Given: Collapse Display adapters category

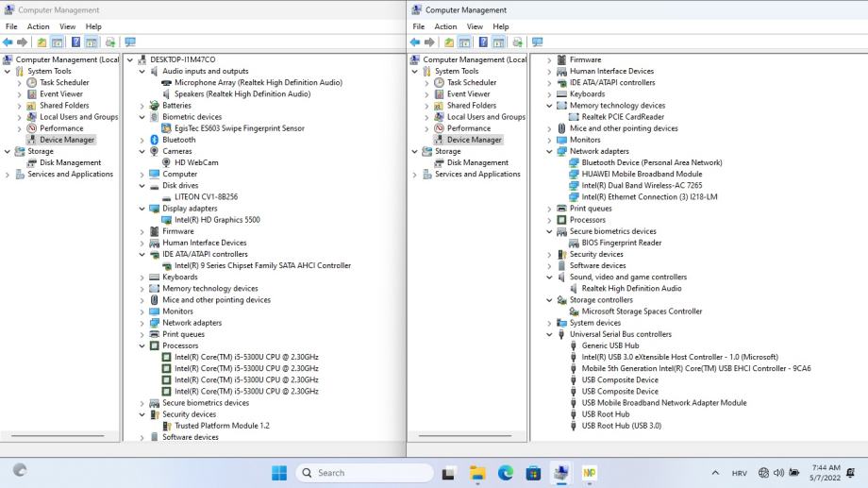Looking at the screenshot, I should point(142,209).
